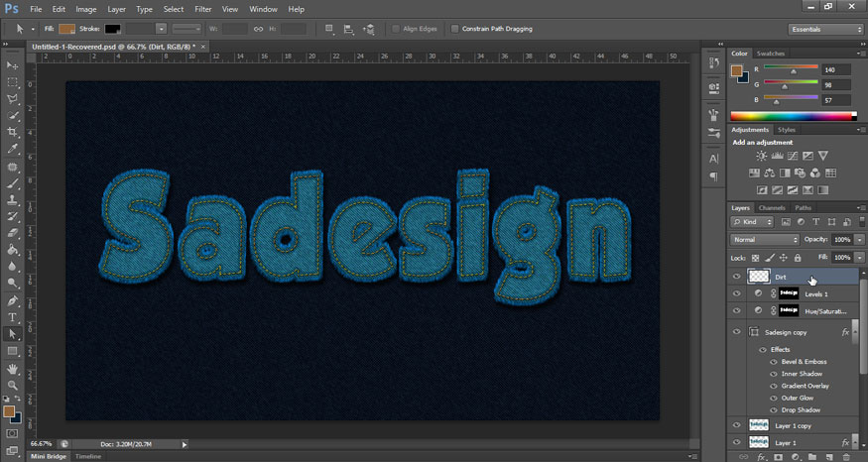Open the layer Kind filter dropdown
Image resolution: width=868 pixels, height=462 pixels.
752,222
